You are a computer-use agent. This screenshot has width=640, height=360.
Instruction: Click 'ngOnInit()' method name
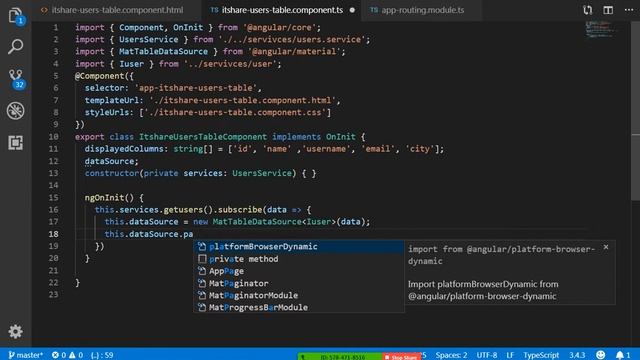pyautogui.click(x=109, y=198)
